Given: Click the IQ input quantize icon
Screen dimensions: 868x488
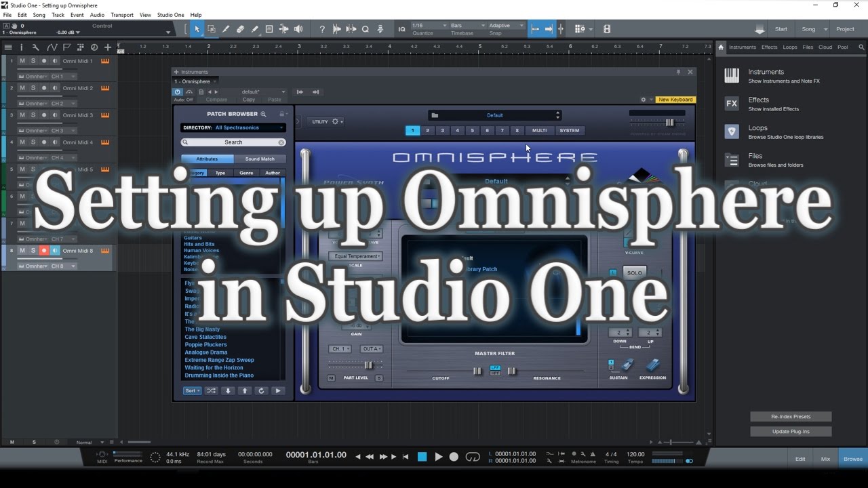Looking at the screenshot, I should coord(401,29).
